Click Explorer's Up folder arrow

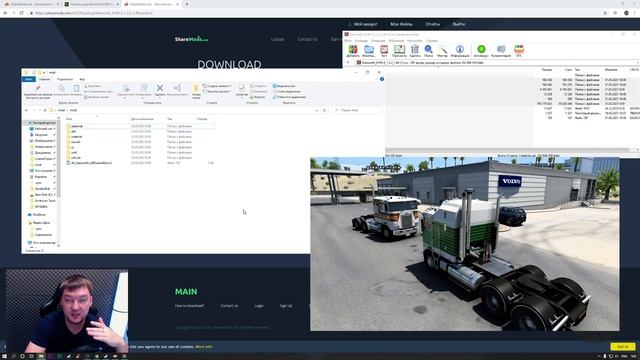tap(45, 110)
